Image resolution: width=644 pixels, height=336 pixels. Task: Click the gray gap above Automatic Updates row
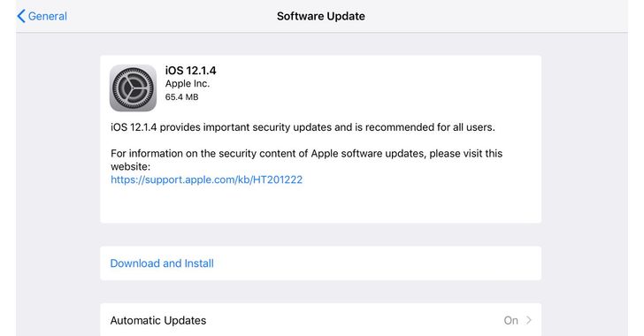click(321, 292)
